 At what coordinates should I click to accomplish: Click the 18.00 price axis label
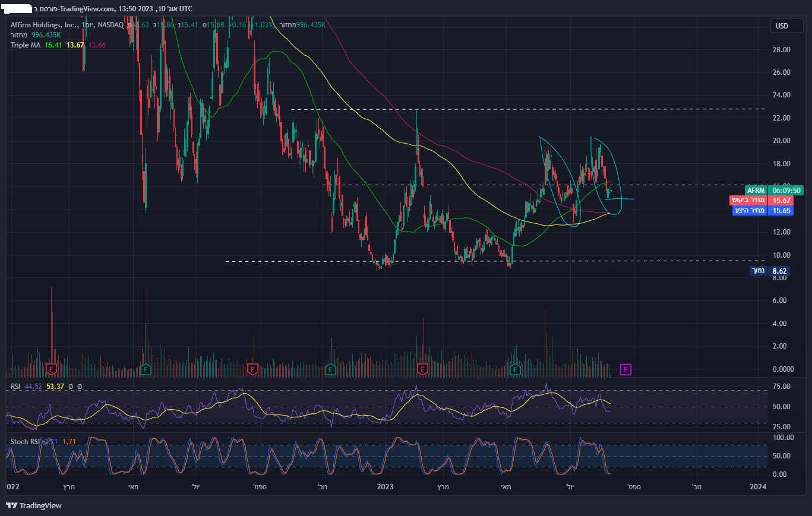pos(782,164)
